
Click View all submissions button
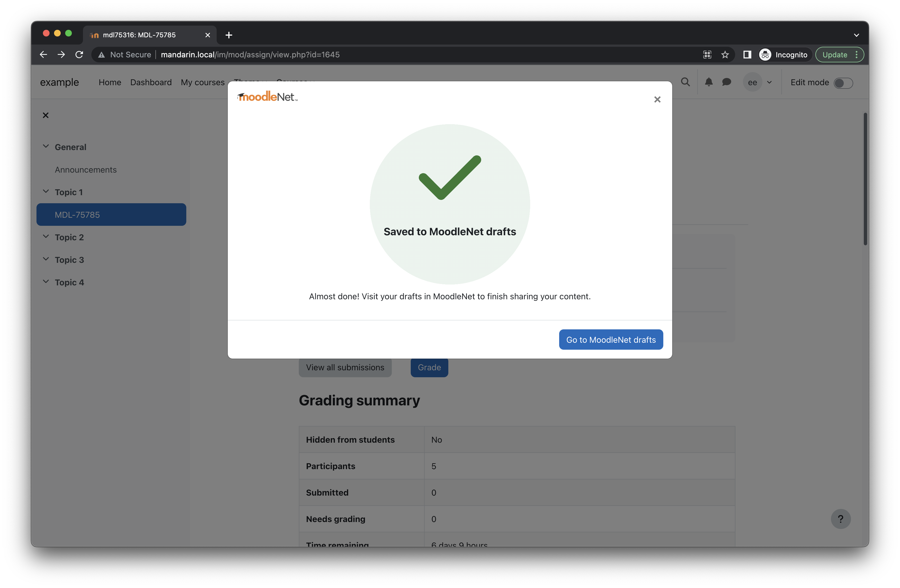click(345, 367)
